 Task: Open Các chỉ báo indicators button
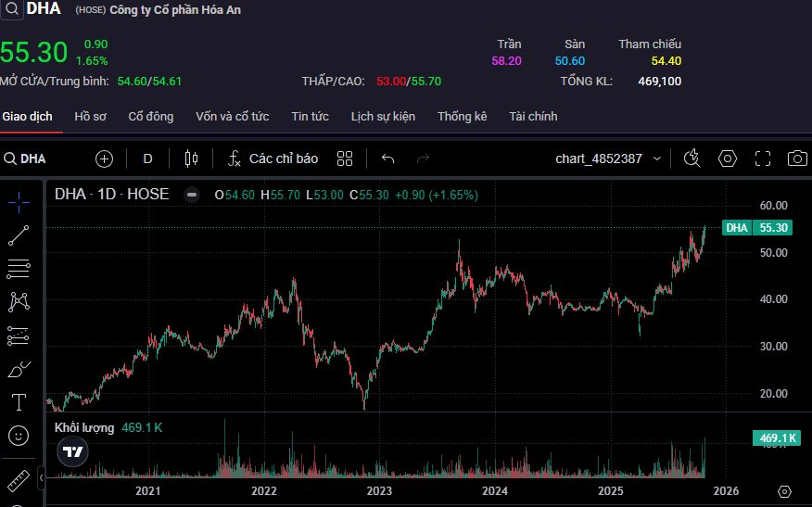point(273,158)
